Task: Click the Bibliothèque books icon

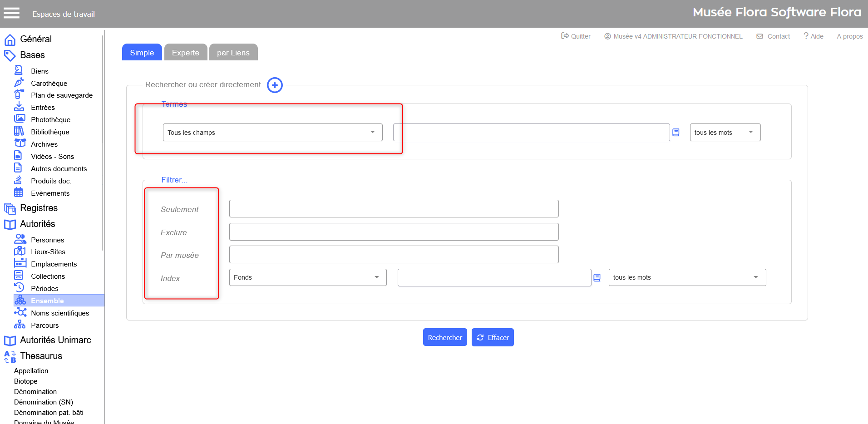Action: (19, 131)
